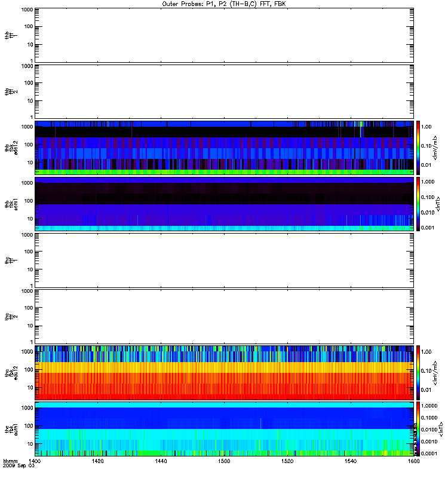Click '1000' y-tick of thc fbk edc12 panel

(x=27, y=352)
